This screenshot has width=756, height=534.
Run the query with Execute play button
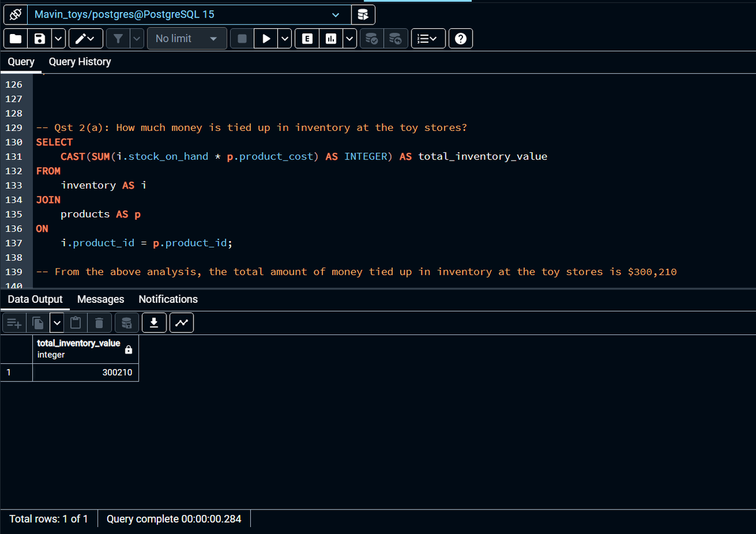[x=266, y=39]
